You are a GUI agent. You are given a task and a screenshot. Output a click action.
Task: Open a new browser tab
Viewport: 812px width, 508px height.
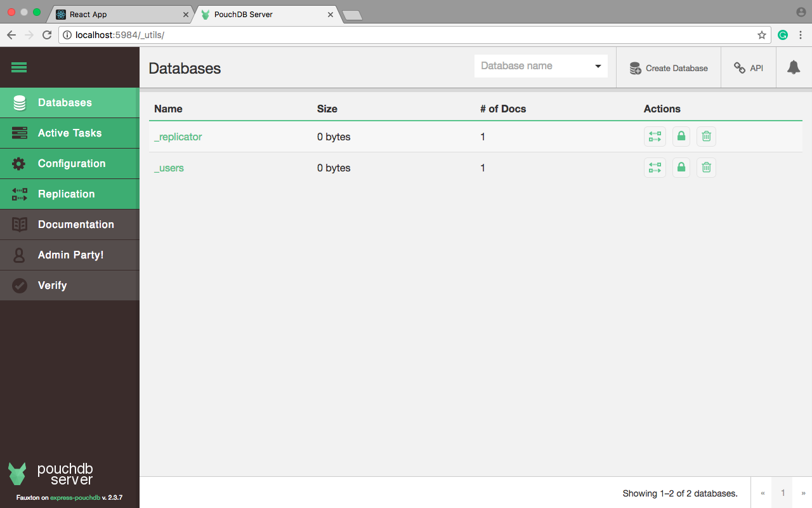(x=352, y=15)
